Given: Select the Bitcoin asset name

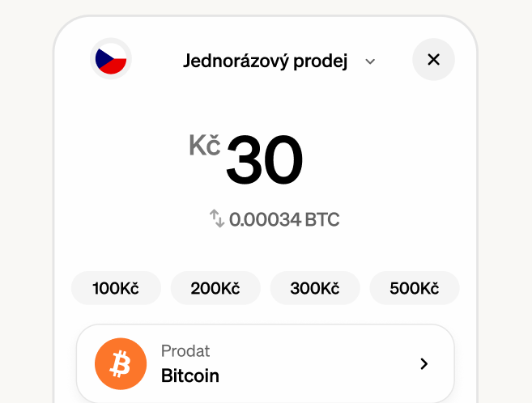Looking at the screenshot, I should [190, 376].
